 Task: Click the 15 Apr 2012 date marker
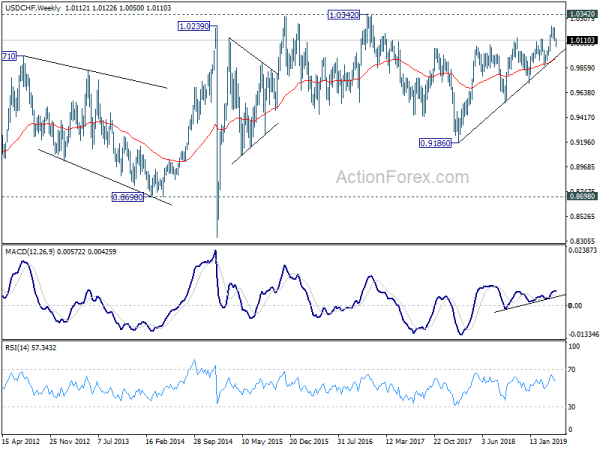point(21,441)
